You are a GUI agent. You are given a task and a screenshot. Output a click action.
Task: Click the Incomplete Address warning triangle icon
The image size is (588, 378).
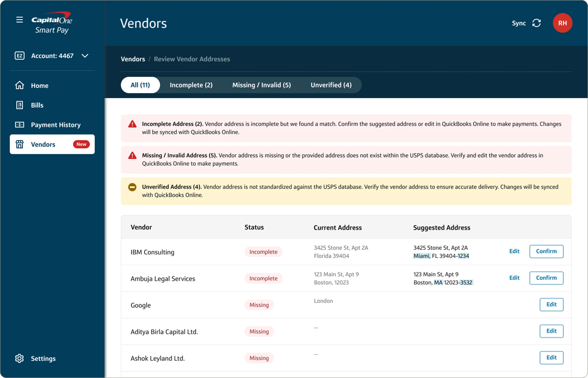133,124
